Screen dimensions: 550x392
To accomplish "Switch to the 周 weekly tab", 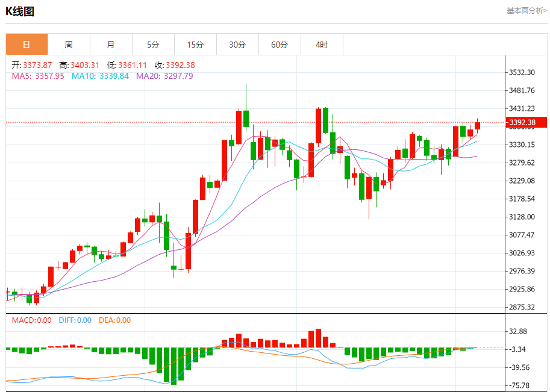I will pyautogui.click(x=69, y=45).
